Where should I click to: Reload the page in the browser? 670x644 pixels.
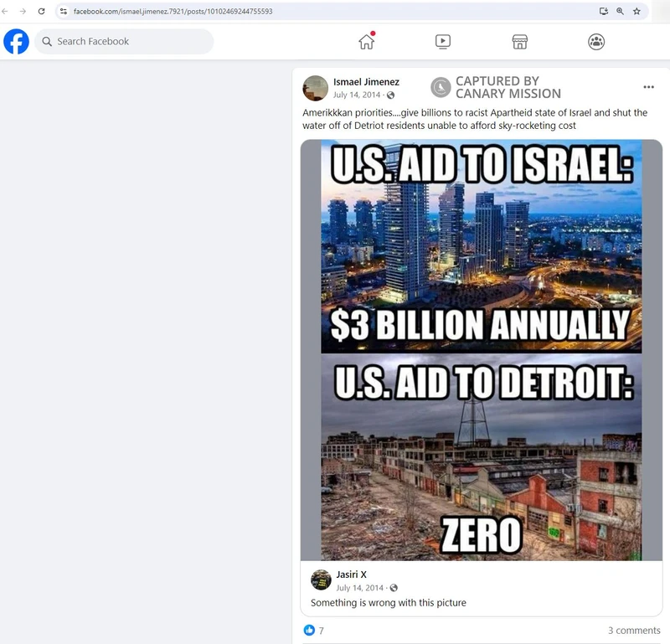coord(41,11)
